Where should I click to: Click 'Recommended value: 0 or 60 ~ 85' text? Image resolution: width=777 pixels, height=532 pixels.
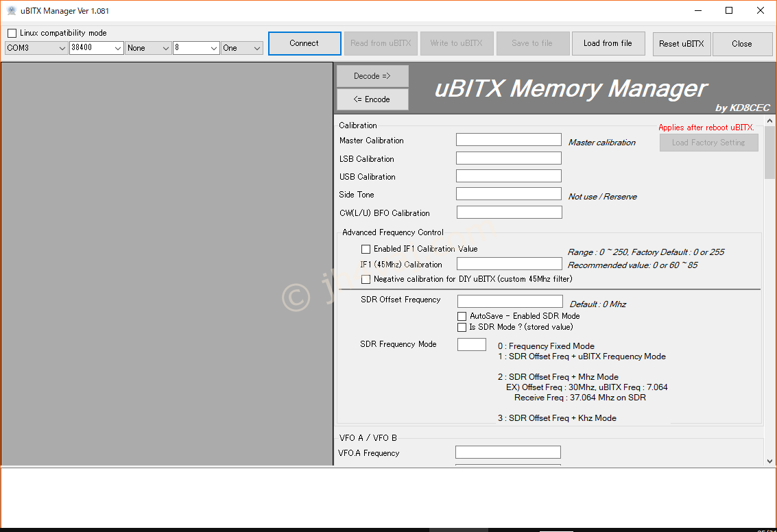click(x=633, y=265)
